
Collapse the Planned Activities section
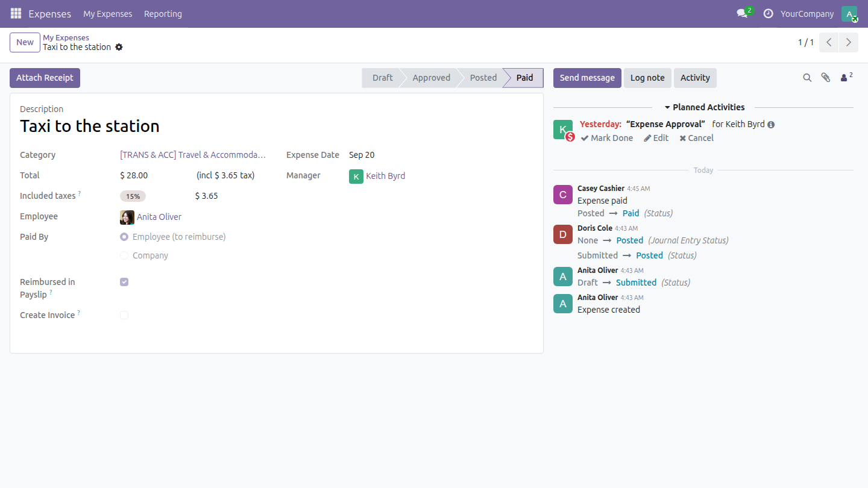tap(704, 107)
